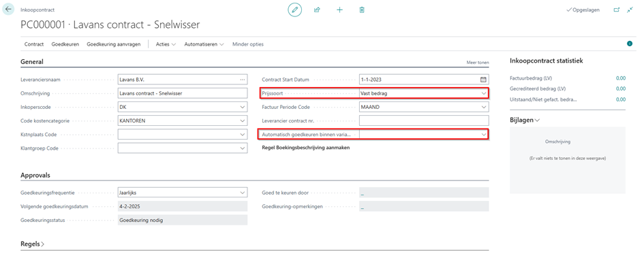Click Omschrijving column in Bijlagen

click(557, 142)
